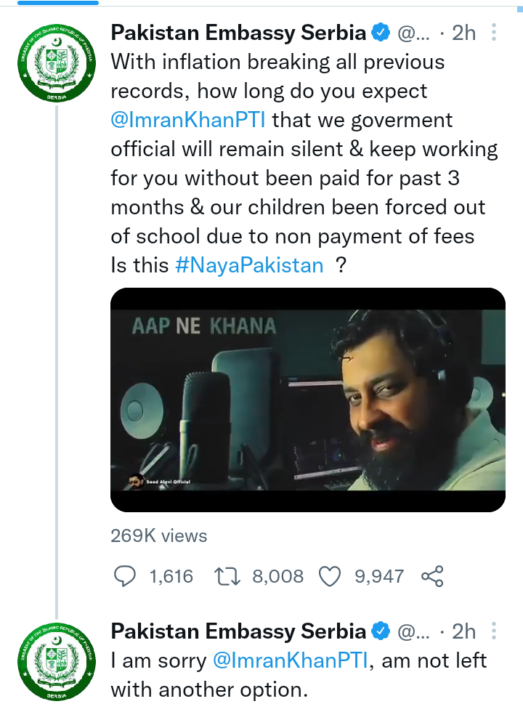Click Pakistan Embassy Serbia name in first tweet

click(238, 33)
